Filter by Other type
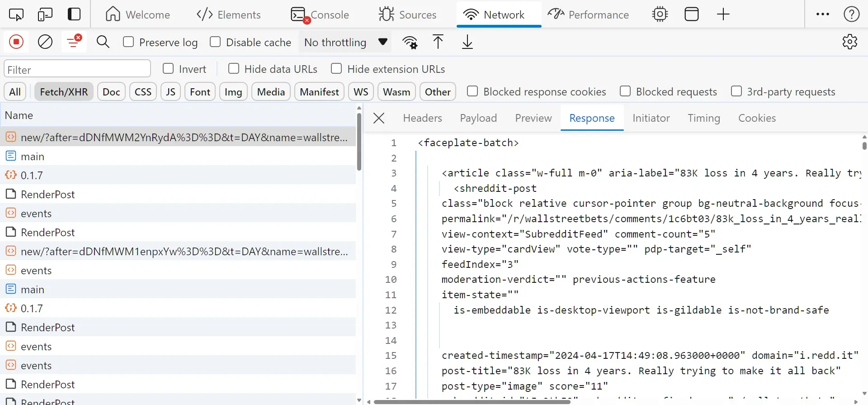 click(x=438, y=92)
